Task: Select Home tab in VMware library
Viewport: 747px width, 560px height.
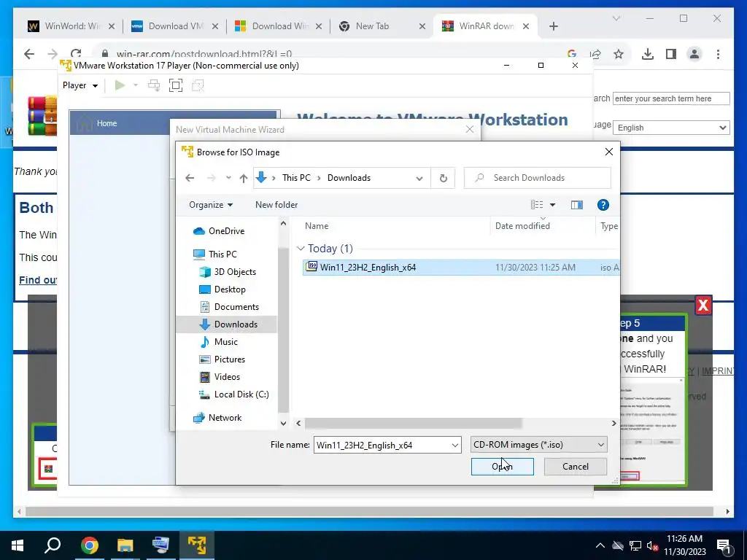Action: tap(174, 123)
